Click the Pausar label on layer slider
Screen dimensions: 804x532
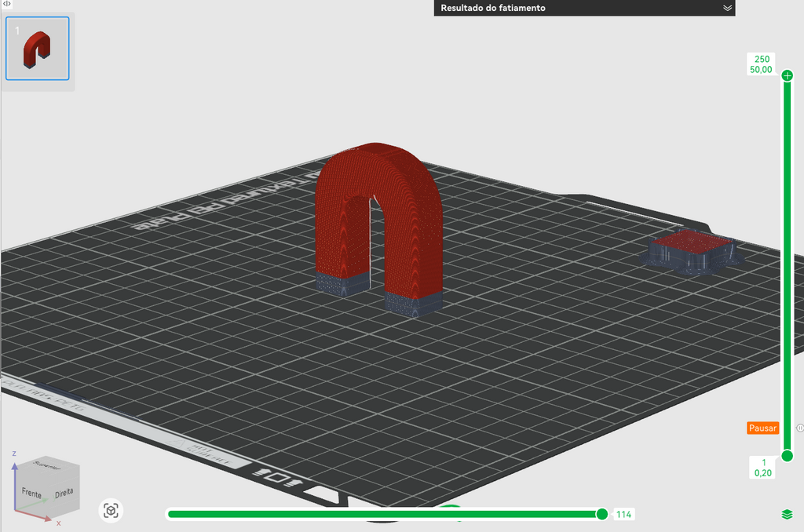point(762,428)
